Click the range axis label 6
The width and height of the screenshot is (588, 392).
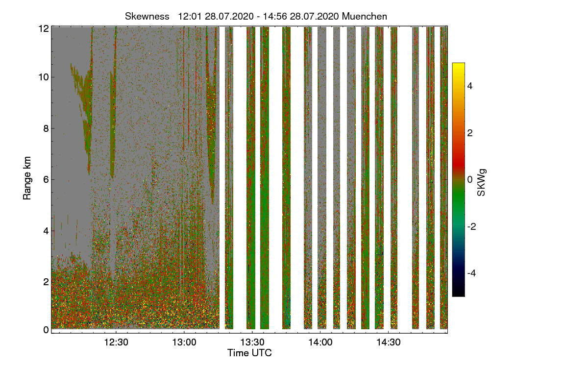(46, 179)
